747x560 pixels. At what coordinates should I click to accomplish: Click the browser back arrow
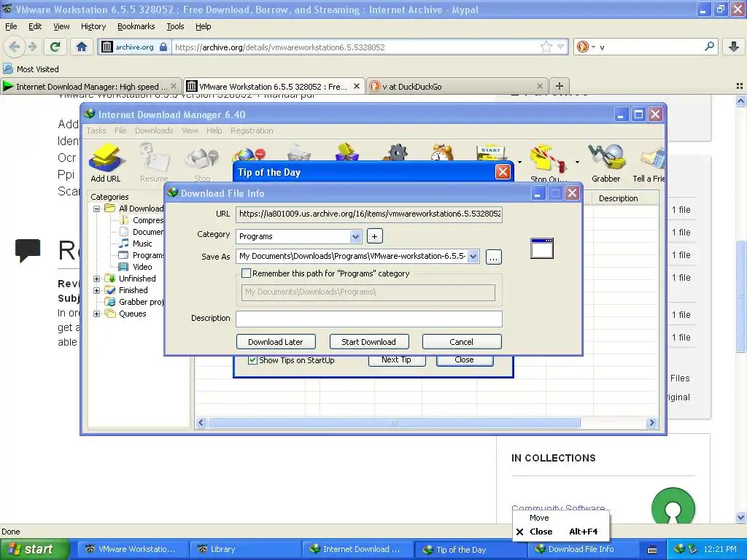pyautogui.click(x=15, y=47)
